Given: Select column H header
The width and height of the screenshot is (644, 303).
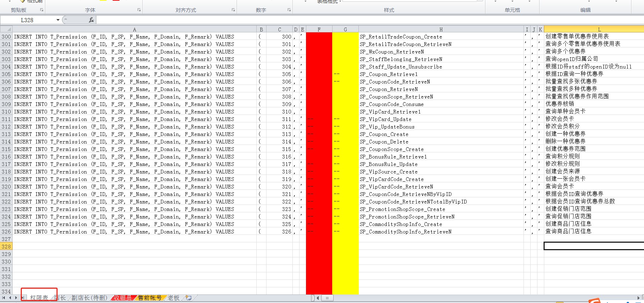Looking at the screenshot, I should pyautogui.click(x=441, y=29).
